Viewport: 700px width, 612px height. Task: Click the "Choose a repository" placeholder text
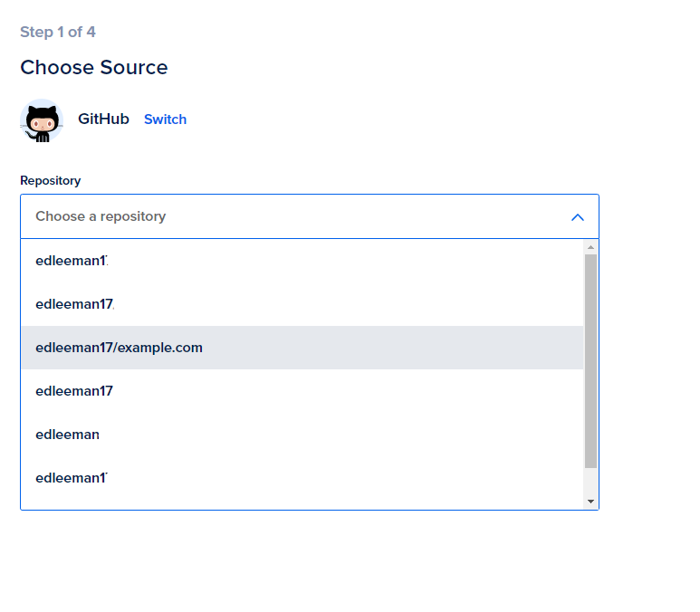(101, 216)
